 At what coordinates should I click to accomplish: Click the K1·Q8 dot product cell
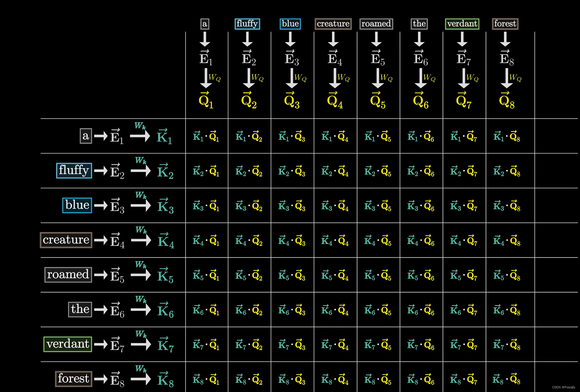pyautogui.click(x=507, y=137)
